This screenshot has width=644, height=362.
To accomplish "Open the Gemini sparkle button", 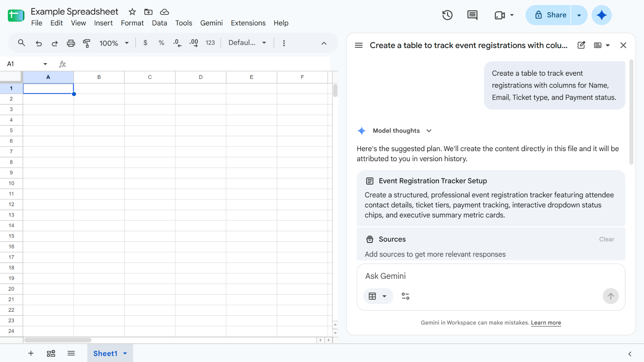I will pos(602,15).
